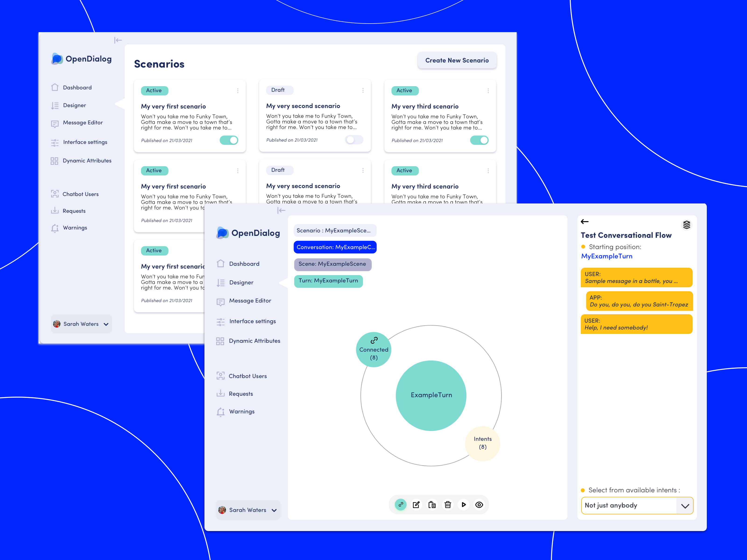Click edit pencil icon in bottom toolbar
The height and width of the screenshot is (560, 747).
416,505
